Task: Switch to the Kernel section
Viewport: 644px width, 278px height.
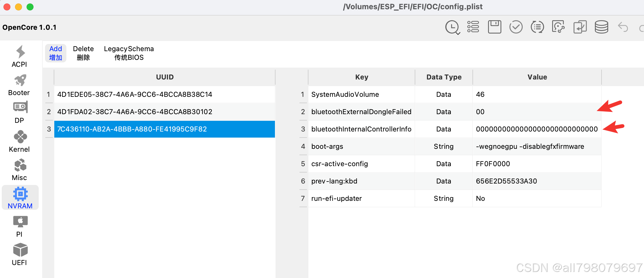Action: [x=19, y=141]
